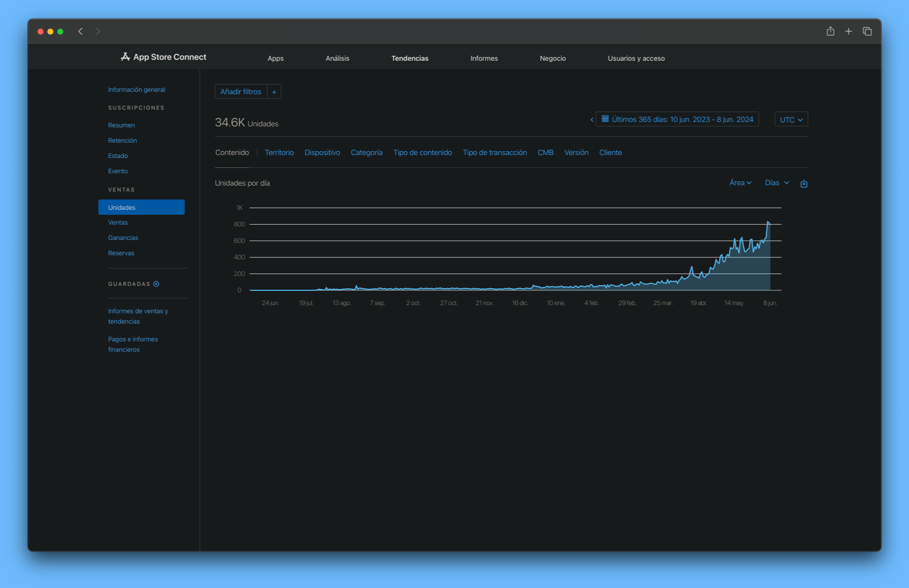Screen dimensions: 909x588
Task: Switch to the Territorio tab
Action: 279,153
